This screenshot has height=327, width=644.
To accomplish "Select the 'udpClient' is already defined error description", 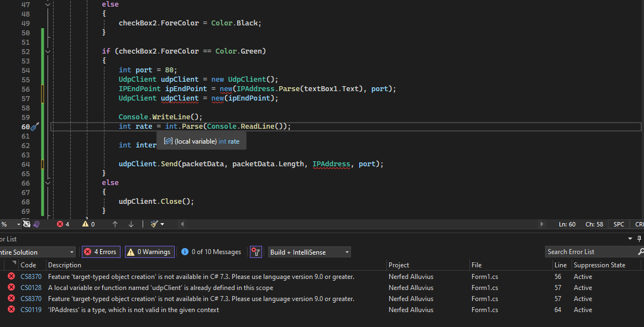I will (161, 288).
